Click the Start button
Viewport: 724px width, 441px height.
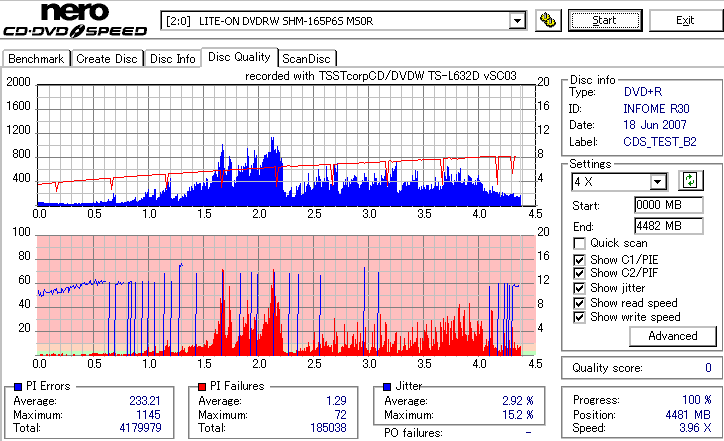point(605,20)
